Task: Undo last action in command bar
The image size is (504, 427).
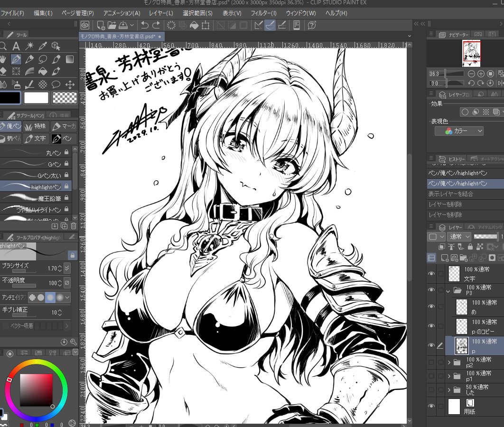Action: tap(144, 25)
